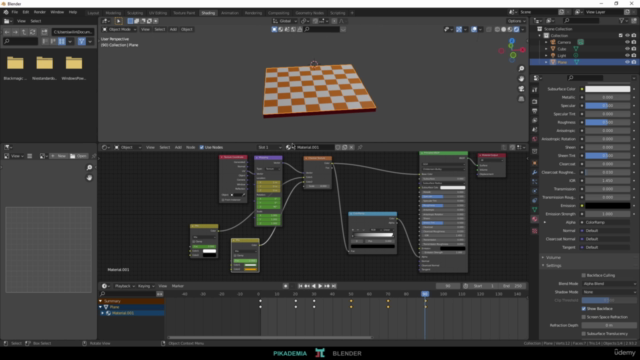Jump to the start frame in timeline
The image size is (640, 360).
pyautogui.click(x=300, y=286)
